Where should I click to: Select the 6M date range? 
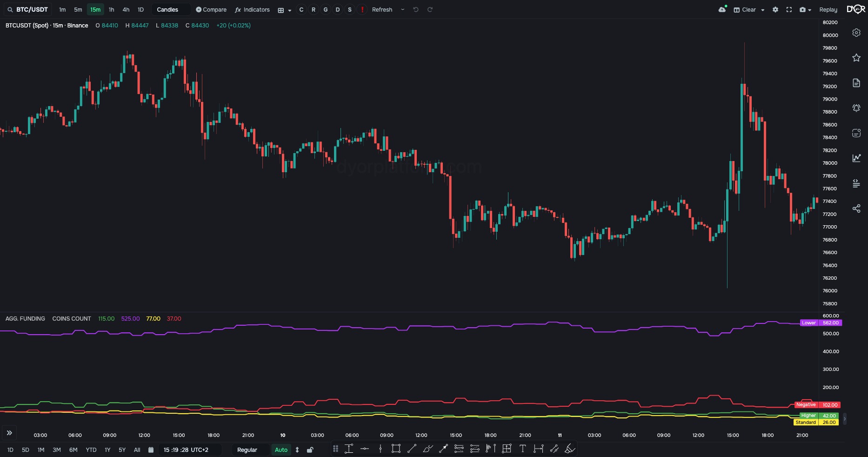73,450
